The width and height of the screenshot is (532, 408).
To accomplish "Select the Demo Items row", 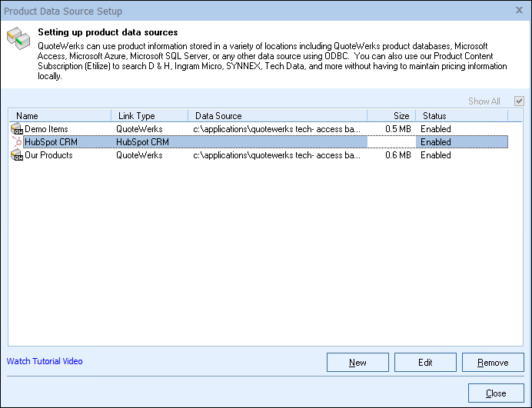I will coord(47,129).
